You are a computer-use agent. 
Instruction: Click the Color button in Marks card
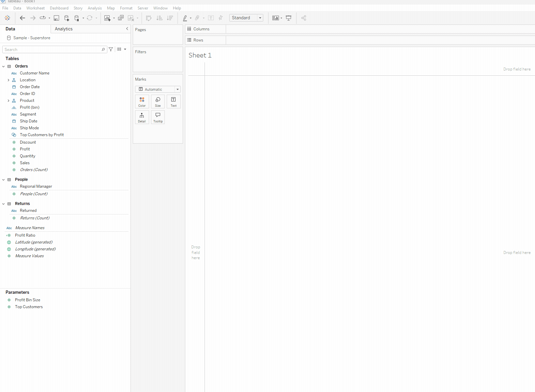tap(142, 102)
